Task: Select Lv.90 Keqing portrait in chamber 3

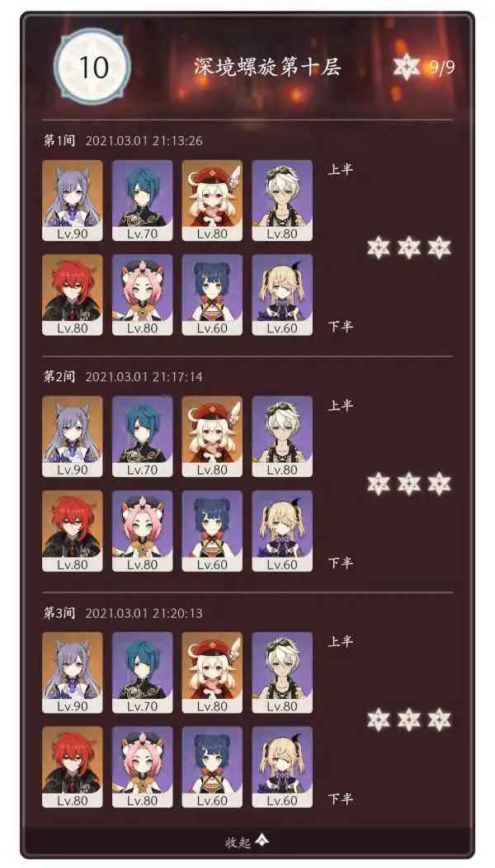Action: coord(73,672)
